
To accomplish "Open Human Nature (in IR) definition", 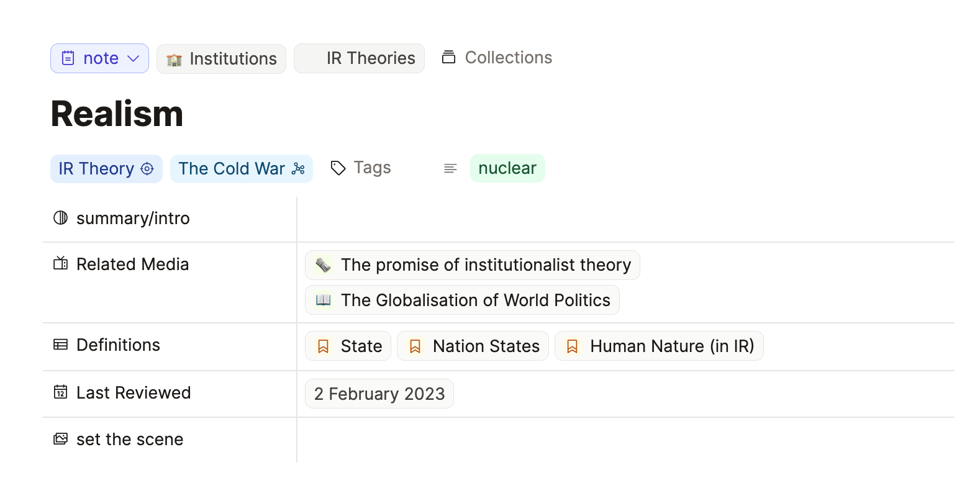I will (659, 346).
